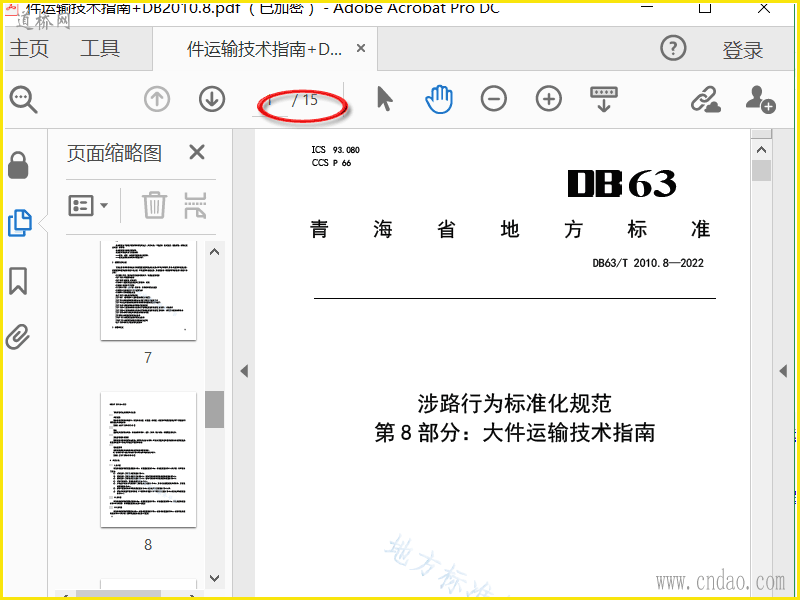800x600 pixels.
Task: Go to next page with down arrow
Action: point(212,99)
